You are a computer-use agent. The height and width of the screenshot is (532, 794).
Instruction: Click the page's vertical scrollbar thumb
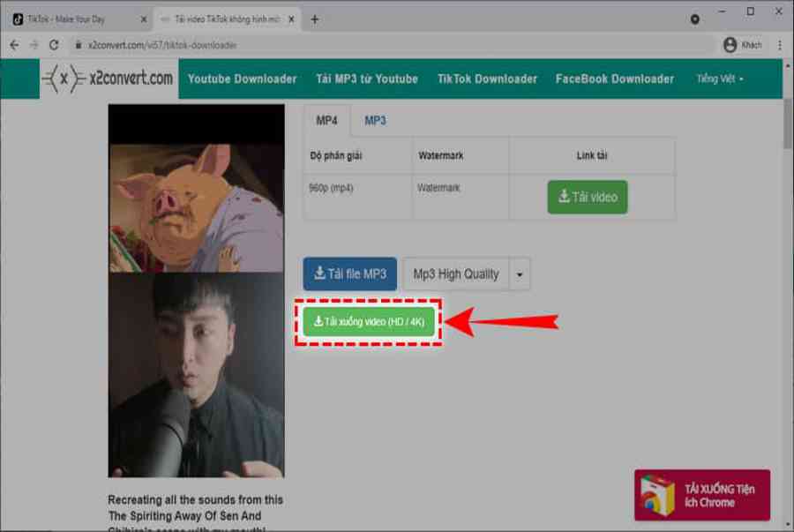pyautogui.click(x=786, y=124)
